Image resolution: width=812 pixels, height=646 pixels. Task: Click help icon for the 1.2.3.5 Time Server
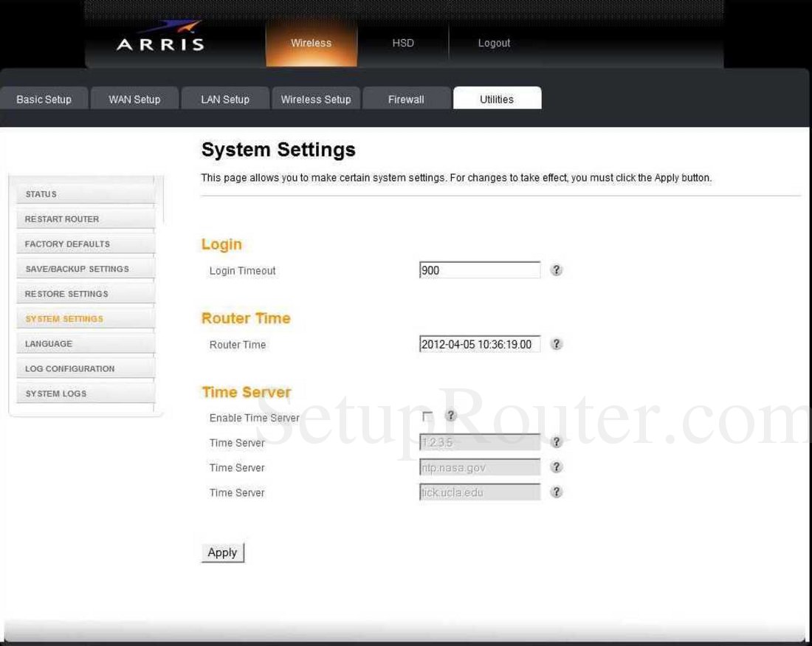click(558, 442)
